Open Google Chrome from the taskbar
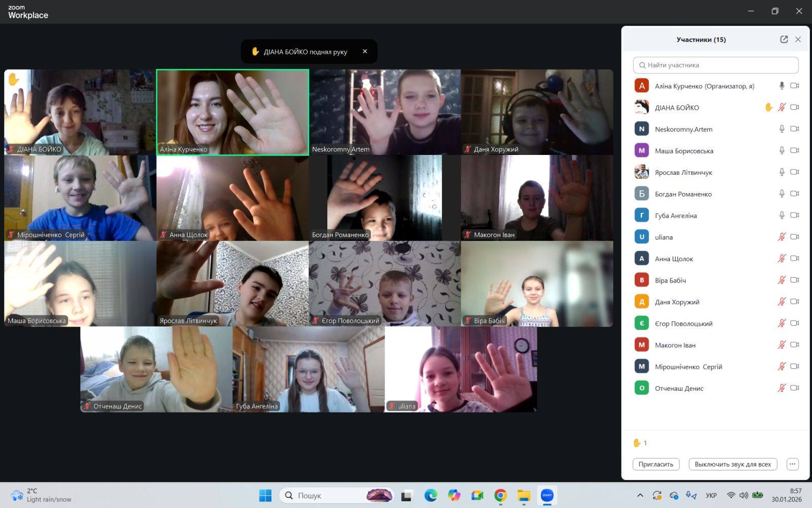 [x=500, y=495]
